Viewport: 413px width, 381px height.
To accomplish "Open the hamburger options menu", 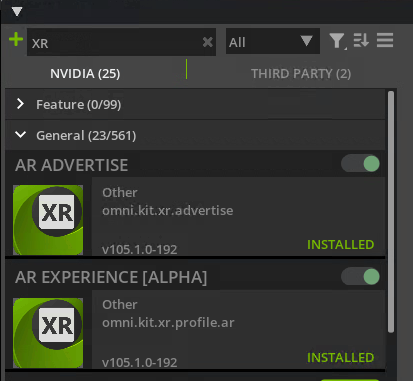I will click(385, 40).
